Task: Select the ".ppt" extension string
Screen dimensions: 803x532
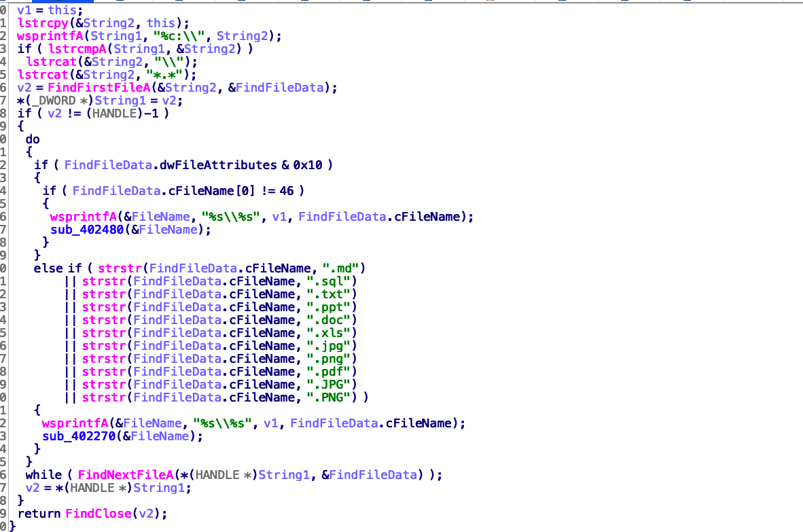Action: 328,307
